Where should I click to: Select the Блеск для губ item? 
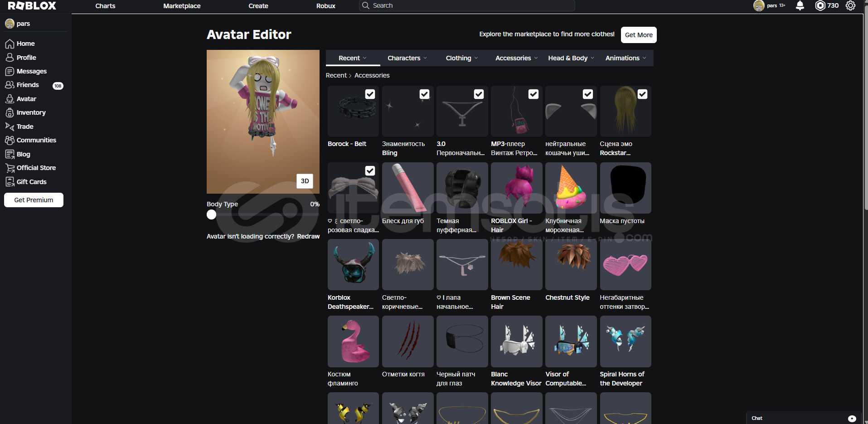click(407, 188)
